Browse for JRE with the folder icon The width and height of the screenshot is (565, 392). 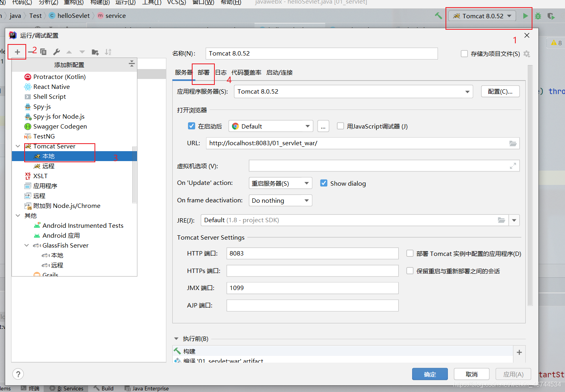pos(501,220)
